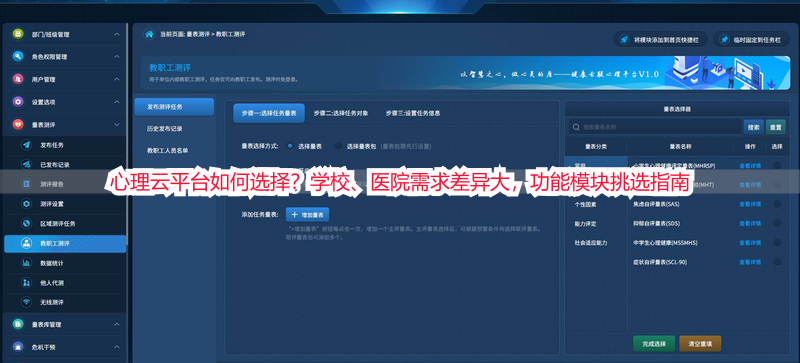Image resolution: width=800 pixels, height=363 pixels.
Task: Open 区域测评任务 from the sidebar
Action: (x=58, y=224)
